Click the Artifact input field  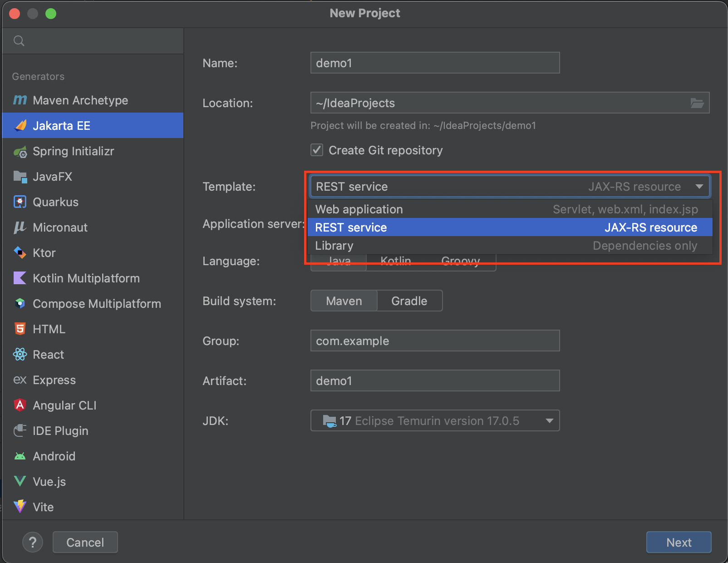(435, 380)
